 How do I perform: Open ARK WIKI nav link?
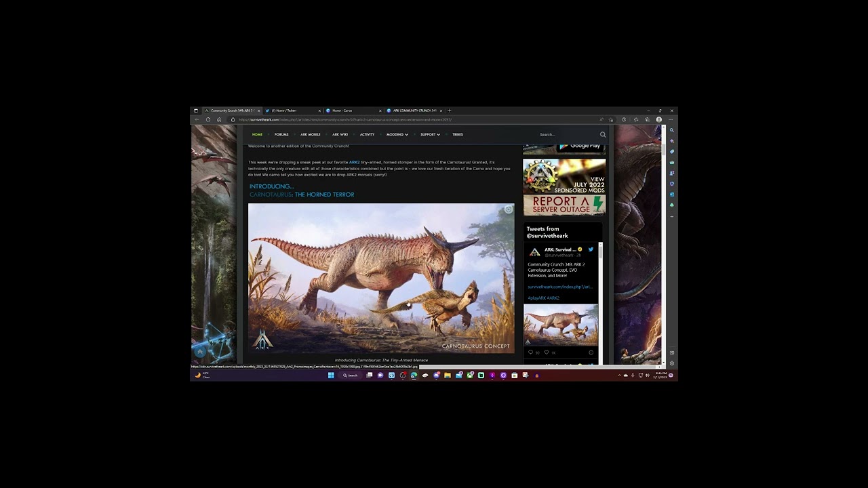point(340,134)
